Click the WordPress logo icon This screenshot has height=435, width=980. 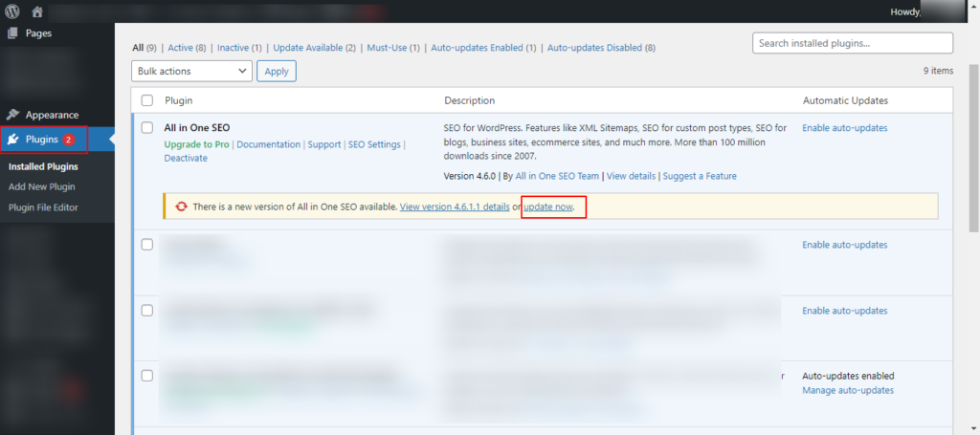click(12, 11)
